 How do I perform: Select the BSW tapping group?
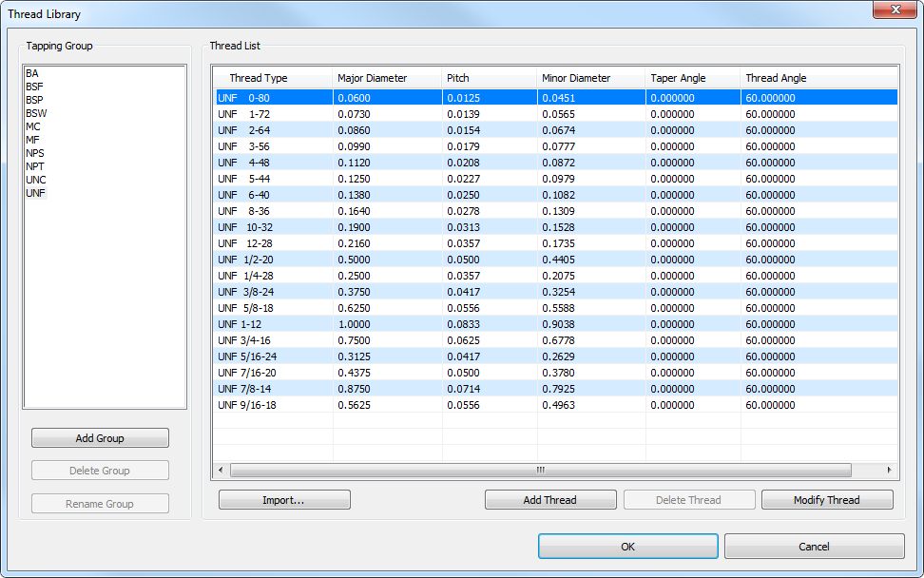point(36,113)
